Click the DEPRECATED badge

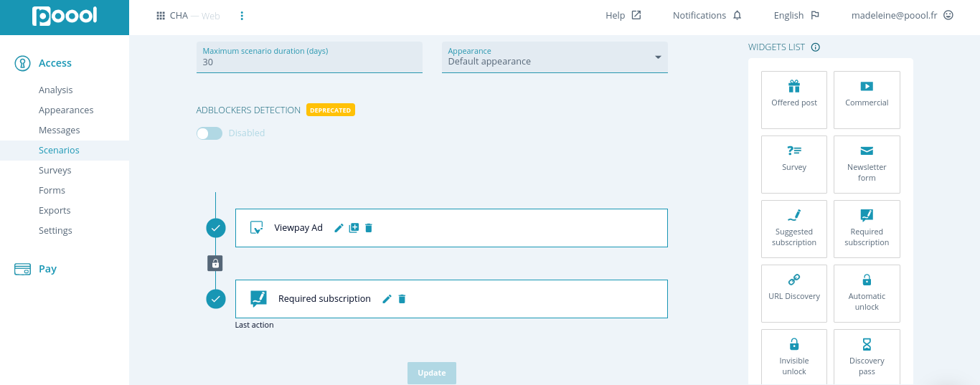[331, 110]
